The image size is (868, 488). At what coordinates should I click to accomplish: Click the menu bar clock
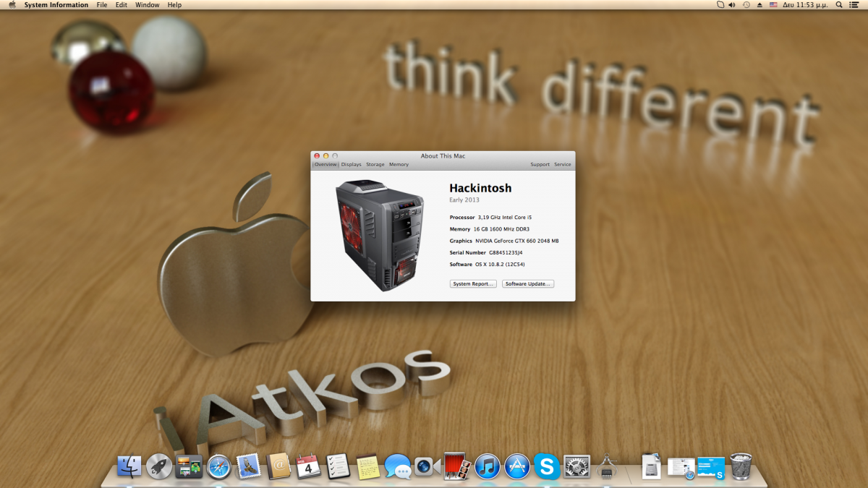pyautogui.click(x=806, y=5)
